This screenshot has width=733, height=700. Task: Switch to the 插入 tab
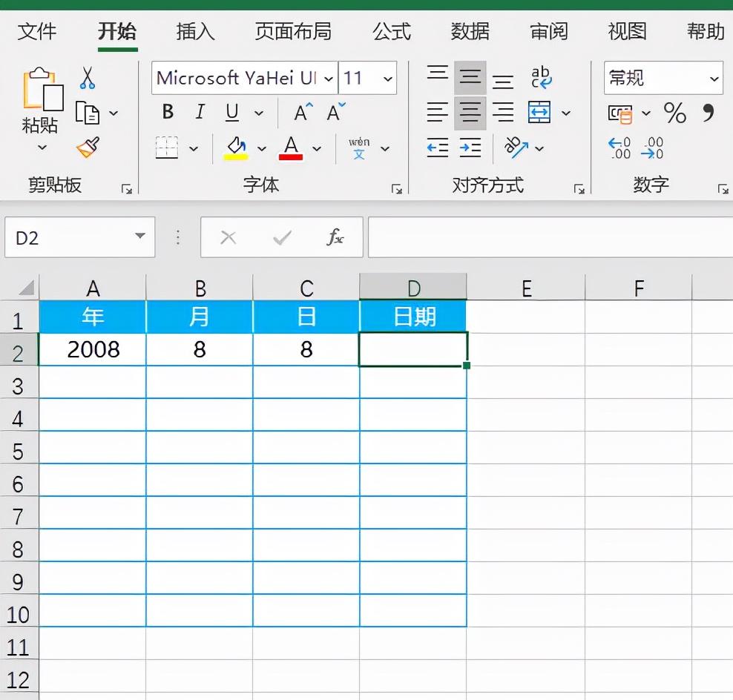pyautogui.click(x=195, y=32)
